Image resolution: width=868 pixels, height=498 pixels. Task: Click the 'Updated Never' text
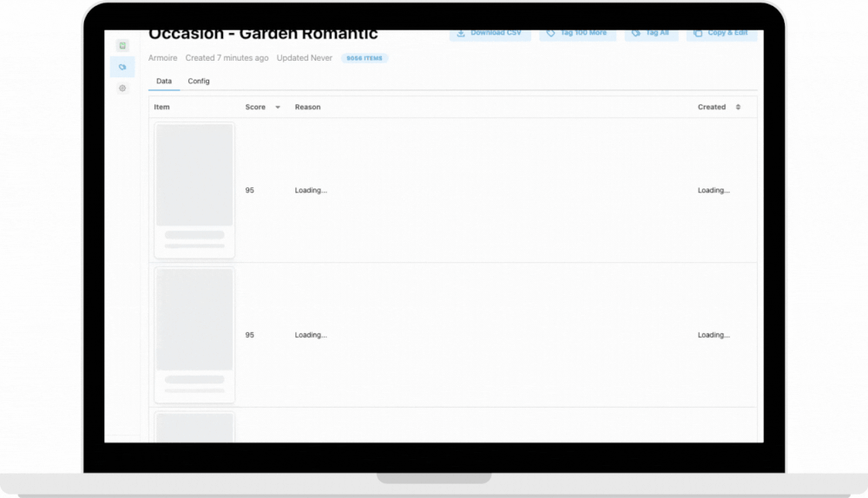point(305,58)
